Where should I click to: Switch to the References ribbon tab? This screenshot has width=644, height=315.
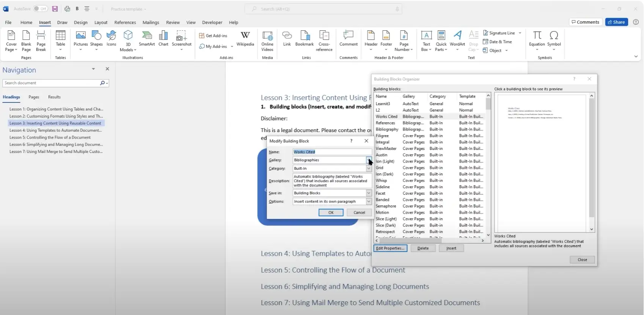point(125,22)
